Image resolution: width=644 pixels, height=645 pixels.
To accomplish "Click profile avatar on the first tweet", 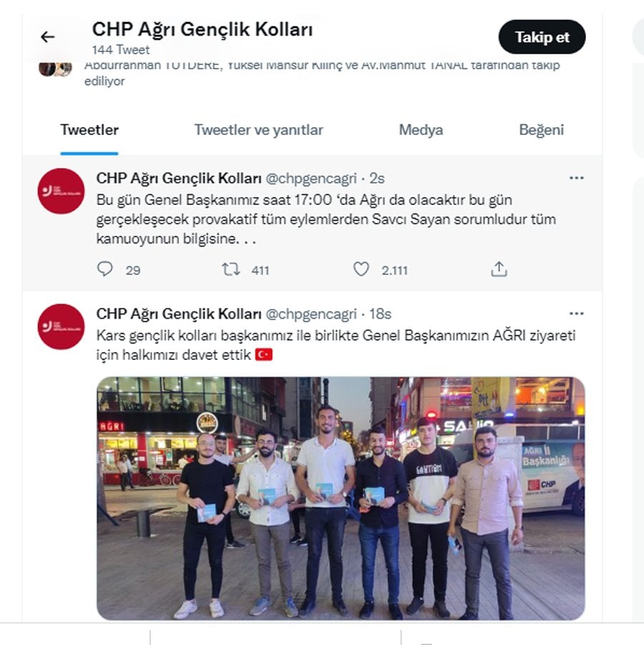I will click(x=61, y=191).
